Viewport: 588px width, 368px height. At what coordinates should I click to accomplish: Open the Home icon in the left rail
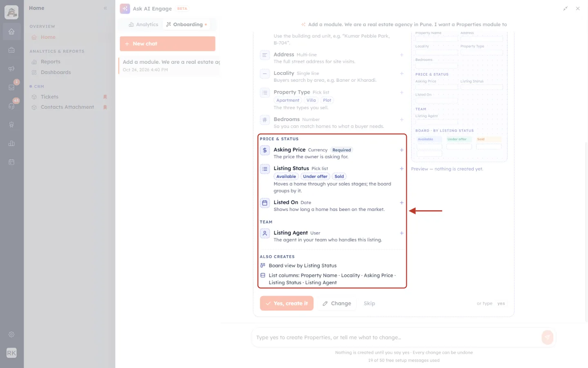[11, 31]
